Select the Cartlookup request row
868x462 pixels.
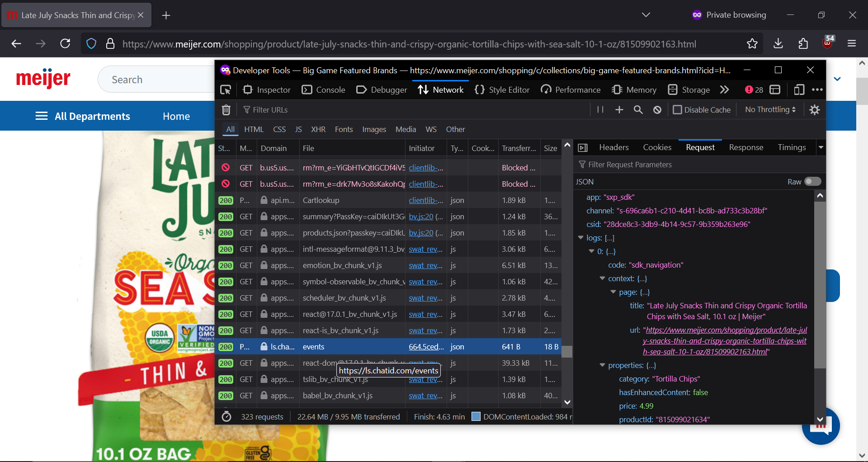tap(389, 200)
